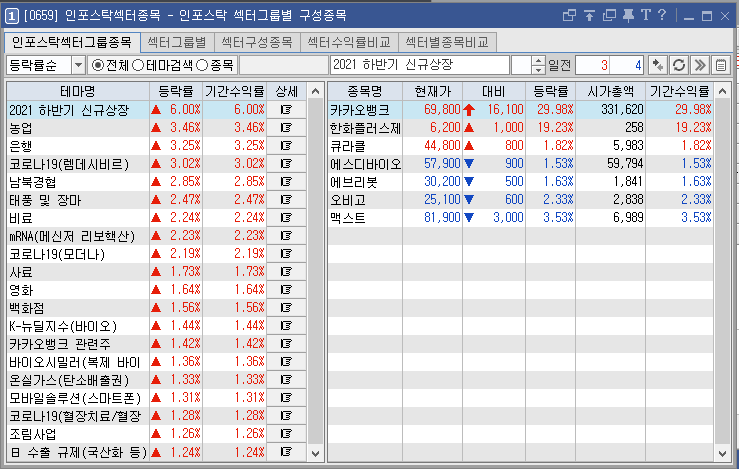Click the help question mark icon
This screenshot has height=469, width=739.
tap(662, 15)
